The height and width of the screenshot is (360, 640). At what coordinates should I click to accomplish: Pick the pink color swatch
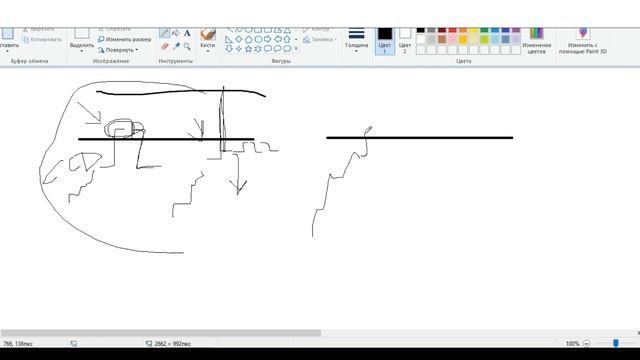coord(453,39)
